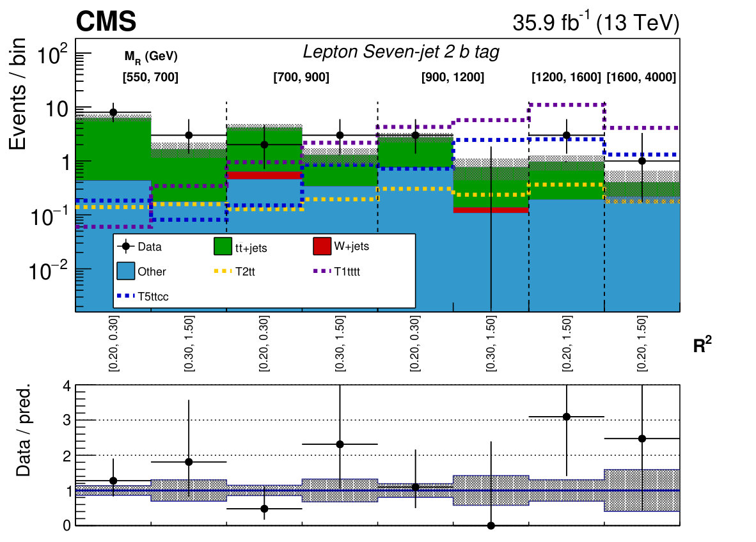
Task: Click the blue T5ttcc dashed legend line
Action: [126, 296]
